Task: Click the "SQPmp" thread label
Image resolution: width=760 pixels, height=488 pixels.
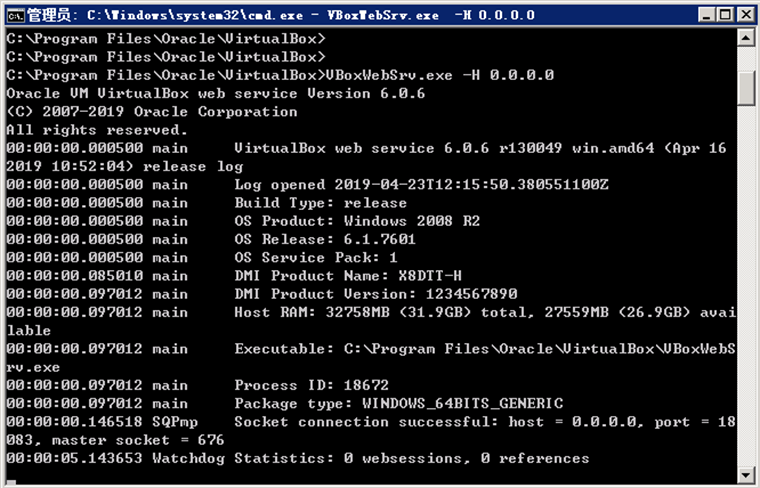Action: click(x=174, y=422)
